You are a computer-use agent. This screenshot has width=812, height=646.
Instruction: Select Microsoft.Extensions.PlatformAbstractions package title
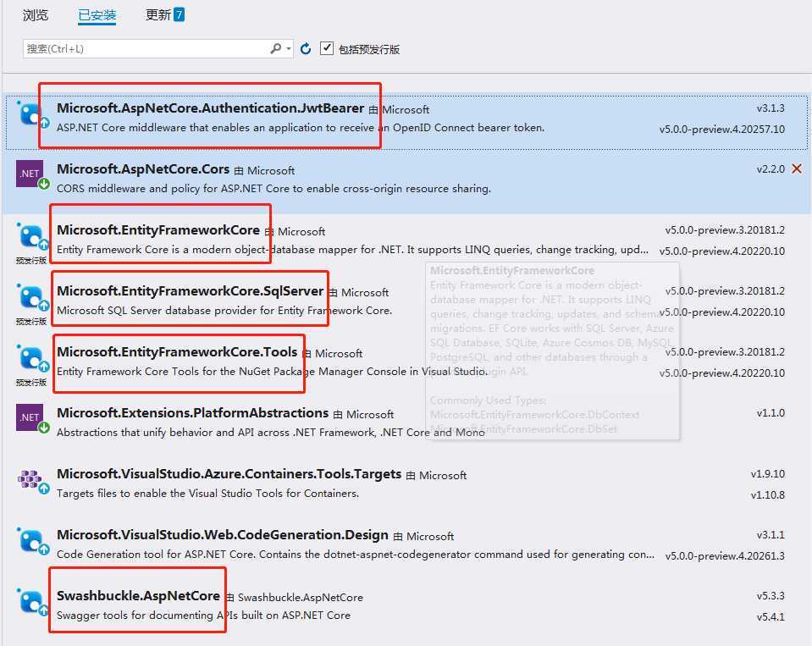[193, 413]
